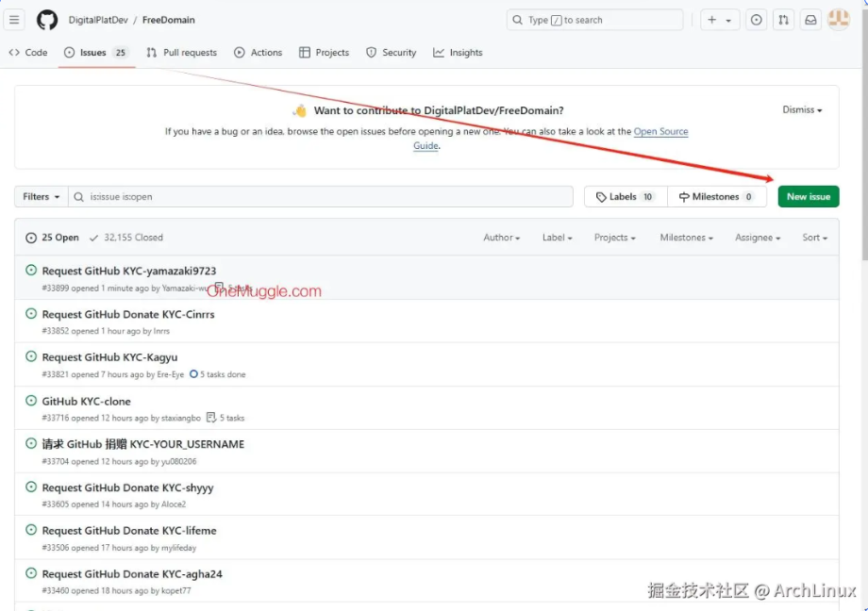Expand the Dismiss dropdown on the banner
This screenshot has height=611, width=868.
click(x=802, y=109)
